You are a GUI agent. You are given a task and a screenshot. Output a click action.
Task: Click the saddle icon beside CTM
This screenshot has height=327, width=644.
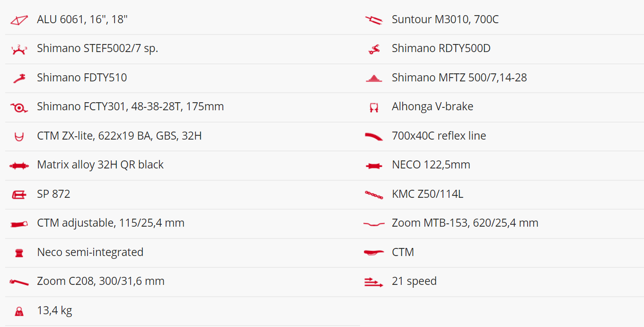[x=374, y=253]
